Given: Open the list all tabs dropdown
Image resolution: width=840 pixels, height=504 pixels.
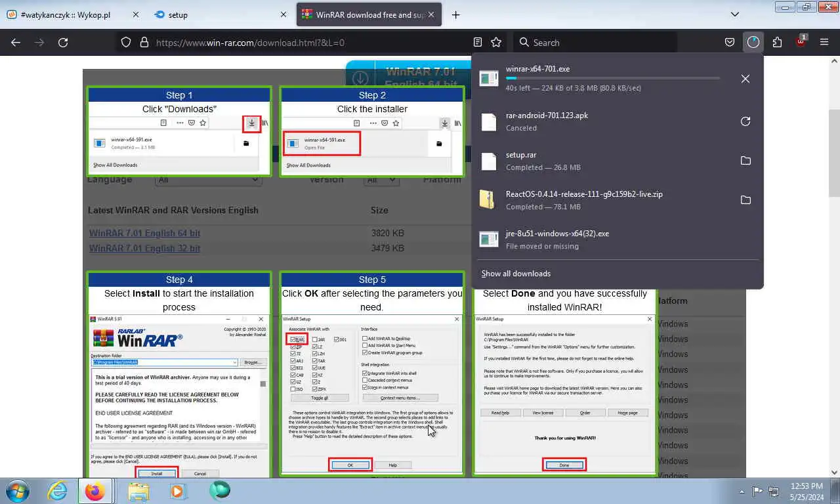Looking at the screenshot, I should [734, 14].
